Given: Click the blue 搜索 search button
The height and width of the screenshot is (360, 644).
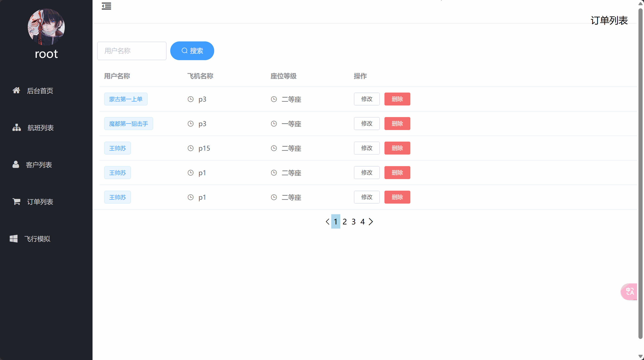Looking at the screenshot, I should (x=192, y=51).
